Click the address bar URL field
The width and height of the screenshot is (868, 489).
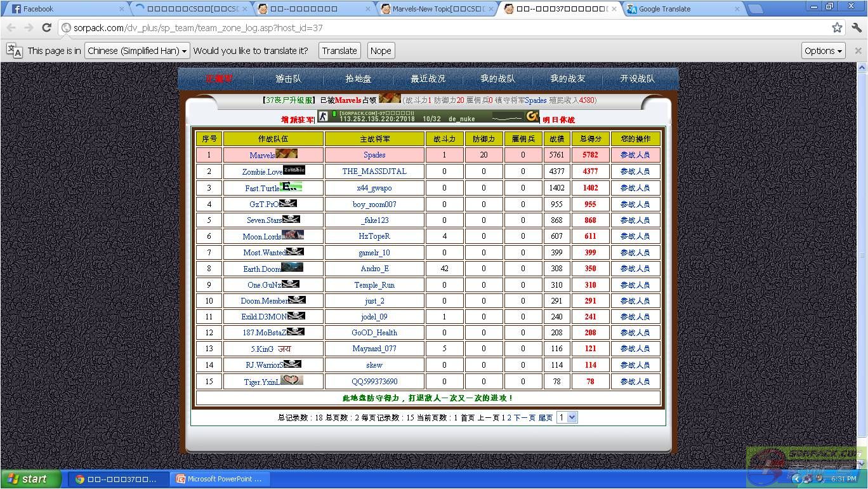pos(444,28)
